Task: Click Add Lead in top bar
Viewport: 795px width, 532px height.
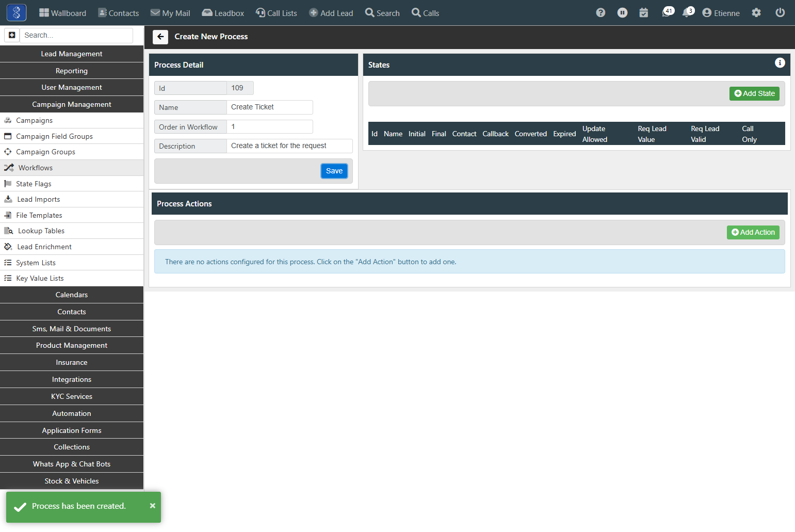Action: click(x=331, y=13)
